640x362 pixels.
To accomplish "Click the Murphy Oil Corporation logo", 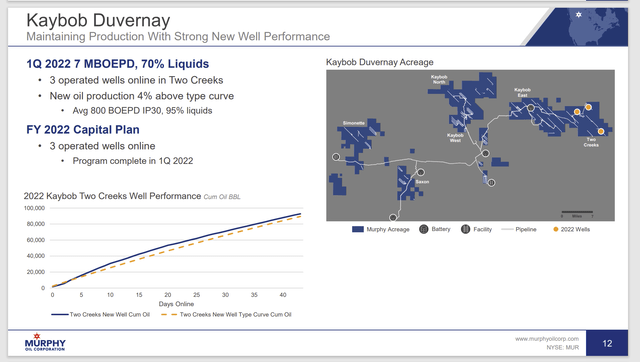I will [x=45, y=342].
